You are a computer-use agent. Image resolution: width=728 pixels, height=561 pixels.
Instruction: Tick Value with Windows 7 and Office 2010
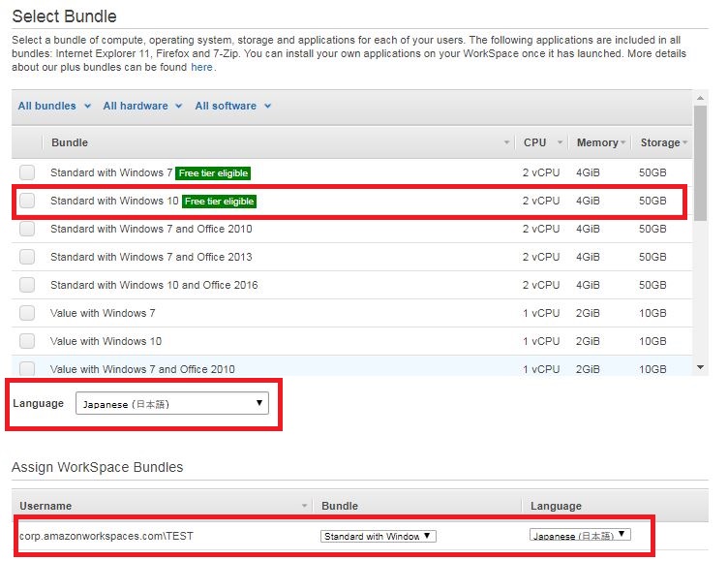27,368
